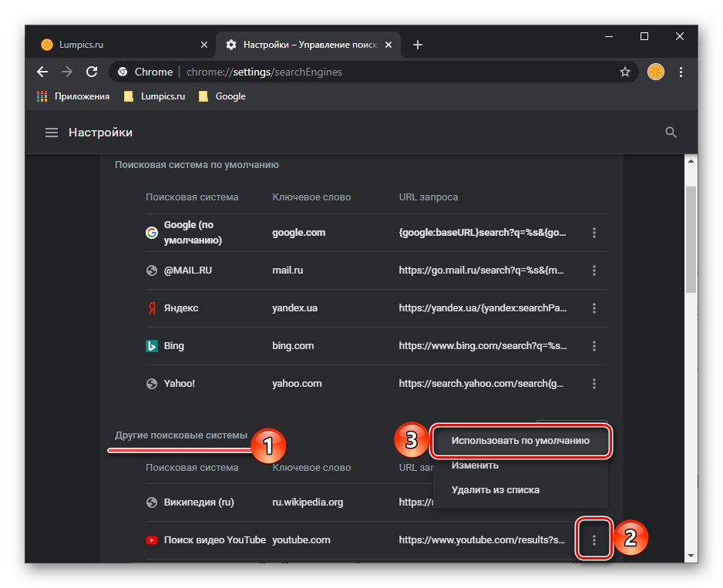Open options menu for Yahoo! engine
Viewport: 723px width, 588px height.
click(594, 383)
